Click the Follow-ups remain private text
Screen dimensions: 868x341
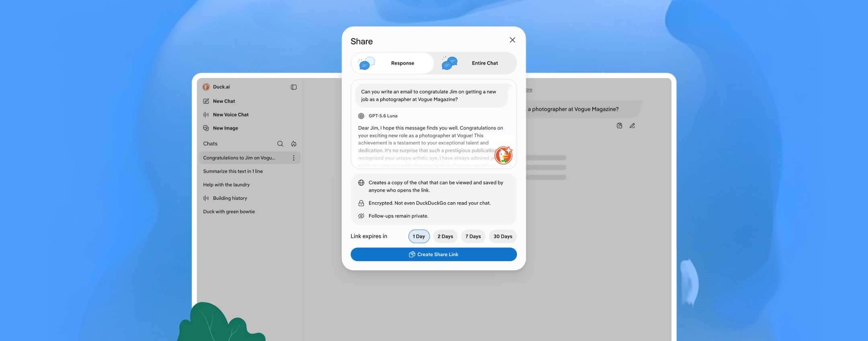click(398, 216)
